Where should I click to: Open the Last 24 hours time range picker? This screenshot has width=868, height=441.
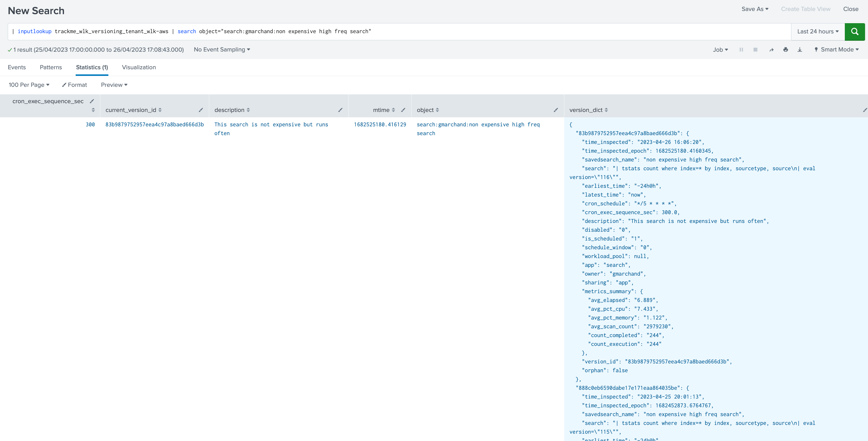coord(818,32)
